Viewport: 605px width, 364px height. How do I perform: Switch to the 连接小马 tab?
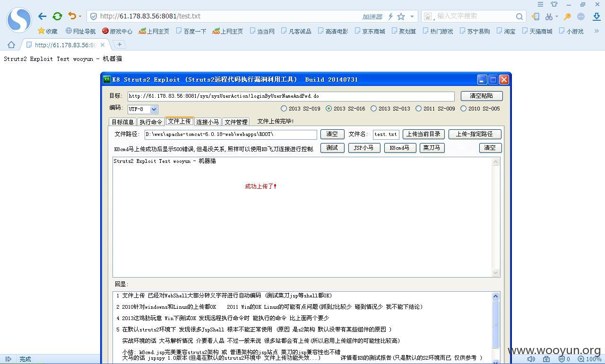coord(207,122)
